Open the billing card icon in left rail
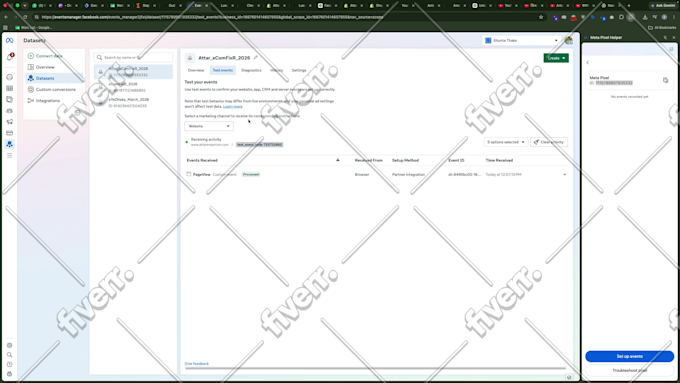Viewport: 680px width, 383px height. (x=10, y=133)
